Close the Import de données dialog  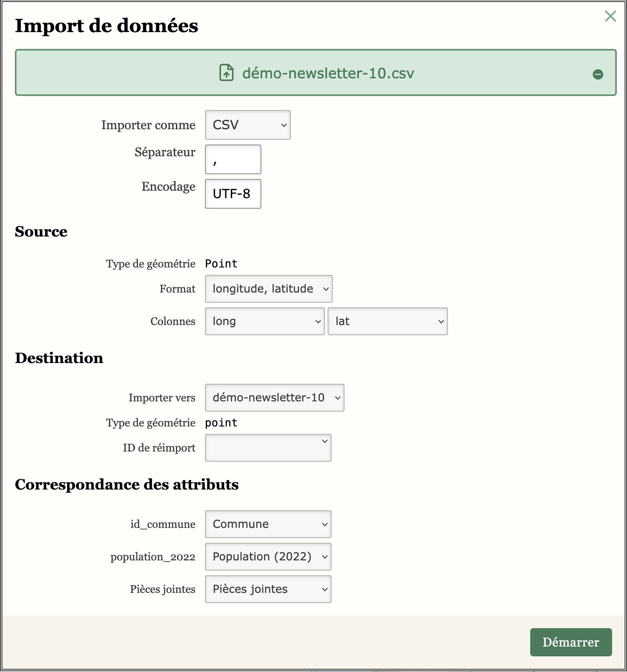click(610, 16)
